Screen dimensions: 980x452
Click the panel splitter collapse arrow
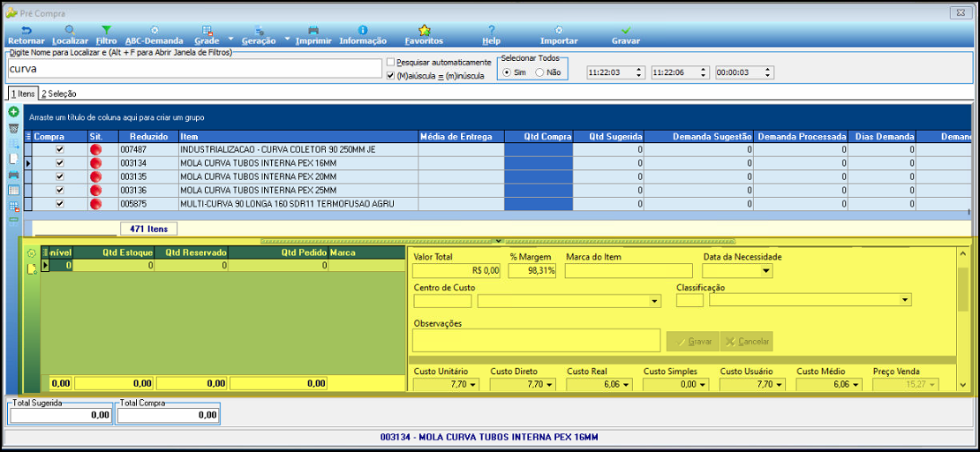(498, 241)
